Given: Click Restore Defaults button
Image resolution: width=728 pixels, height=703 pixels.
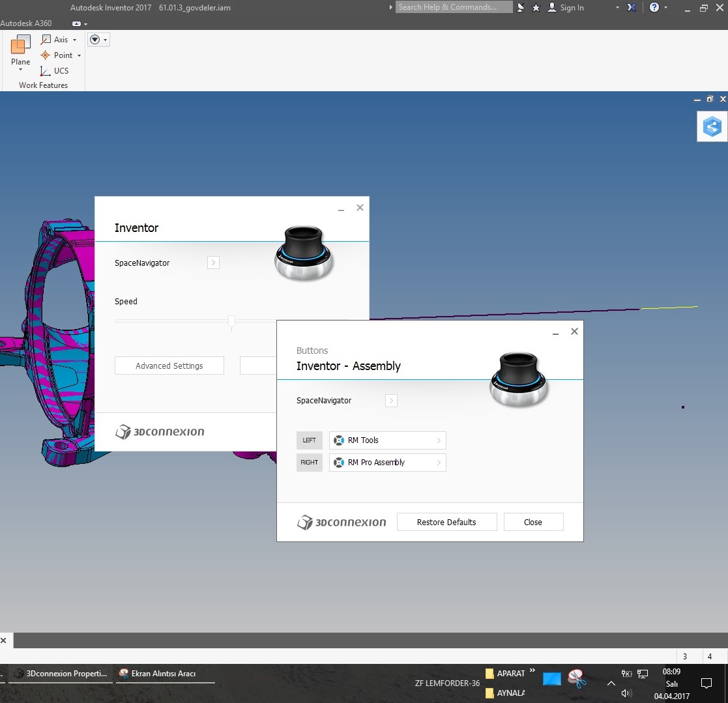Looking at the screenshot, I should (x=446, y=522).
